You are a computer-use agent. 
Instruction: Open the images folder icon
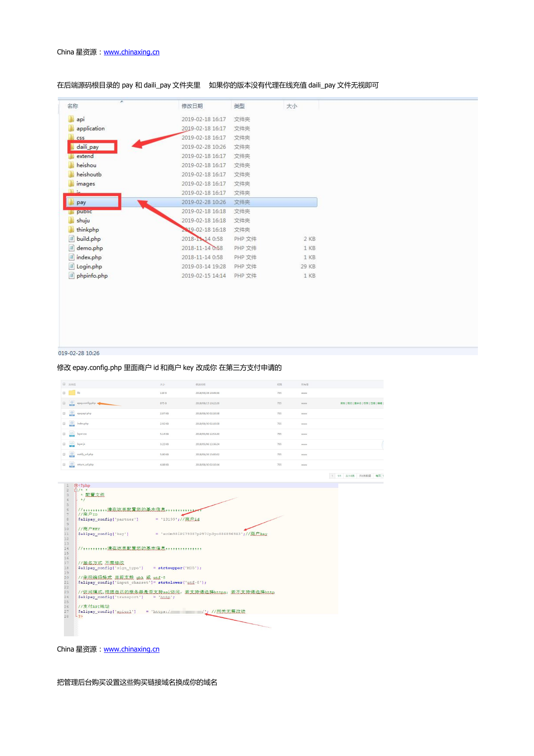71,183
